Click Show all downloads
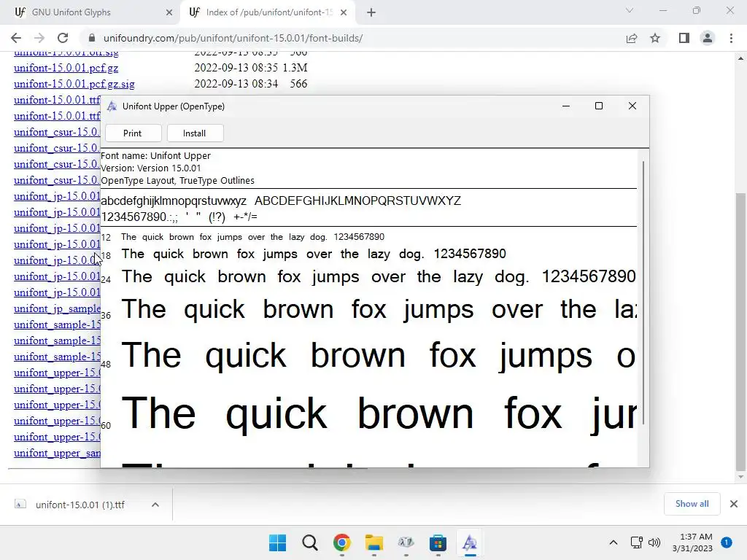The image size is (747, 560). pyautogui.click(x=692, y=504)
